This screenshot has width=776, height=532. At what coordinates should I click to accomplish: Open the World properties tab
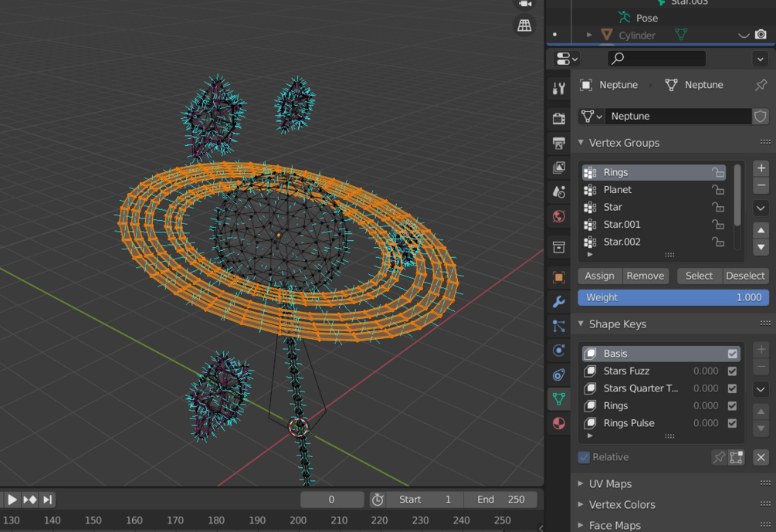[559, 216]
